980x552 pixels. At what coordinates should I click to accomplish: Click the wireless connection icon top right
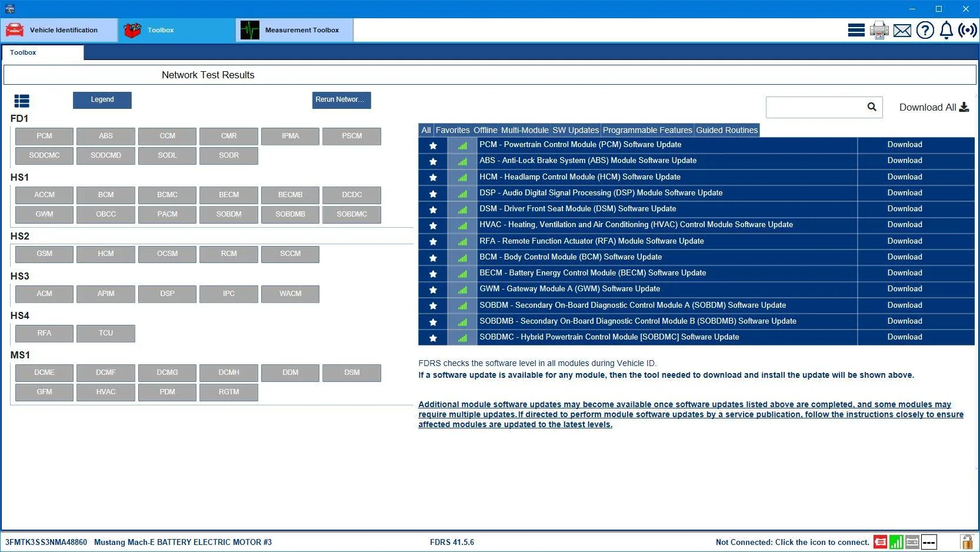[x=967, y=30]
